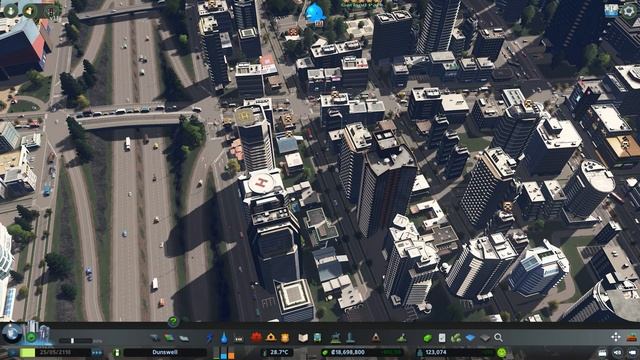The height and width of the screenshot is (360, 640).
Task: Click the third round icon at top-left
Action: click(x=51, y=11)
